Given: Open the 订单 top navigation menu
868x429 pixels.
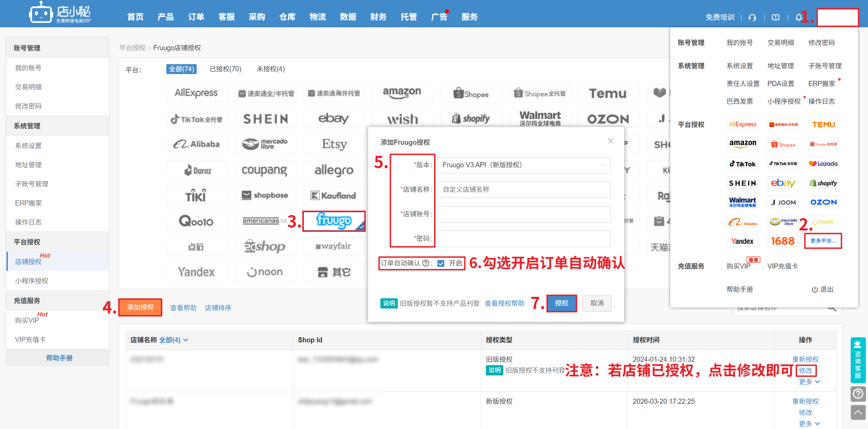Looking at the screenshot, I should point(196,17).
